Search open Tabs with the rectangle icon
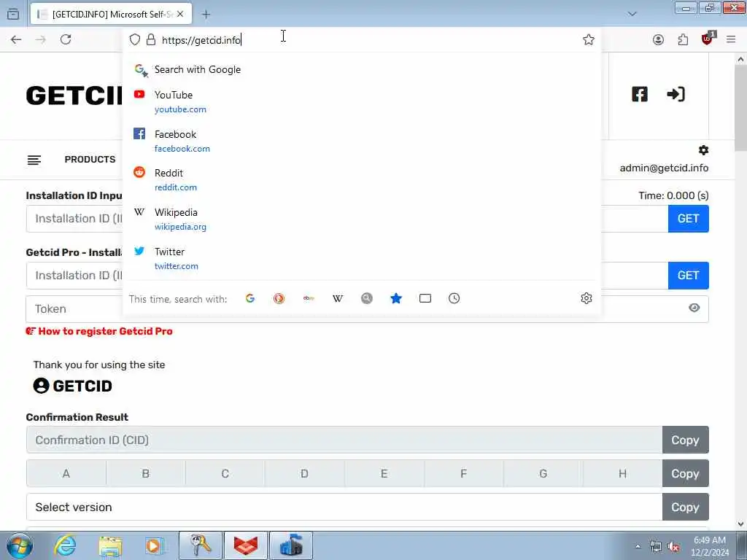This screenshot has height=560, width=747. coord(425,298)
